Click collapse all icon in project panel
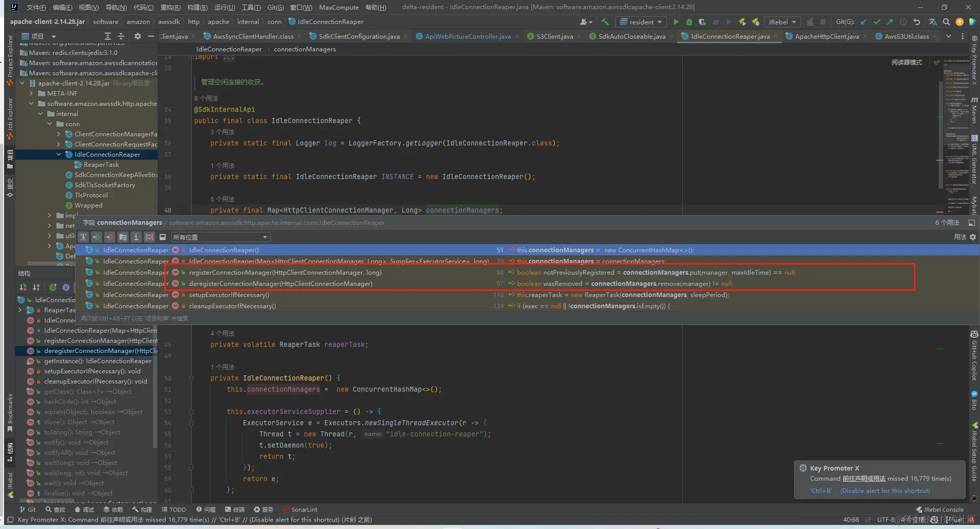The height and width of the screenshot is (529, 980). [121, 37]
